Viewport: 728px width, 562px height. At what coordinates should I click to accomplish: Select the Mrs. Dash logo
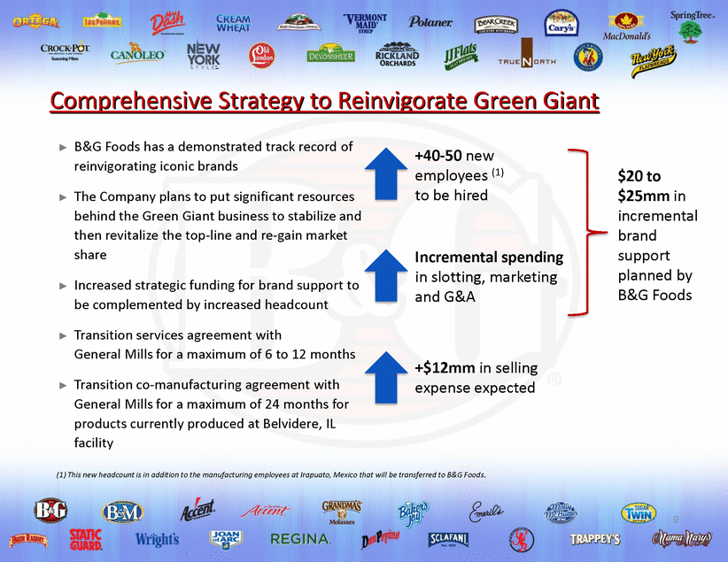point(167,23)
